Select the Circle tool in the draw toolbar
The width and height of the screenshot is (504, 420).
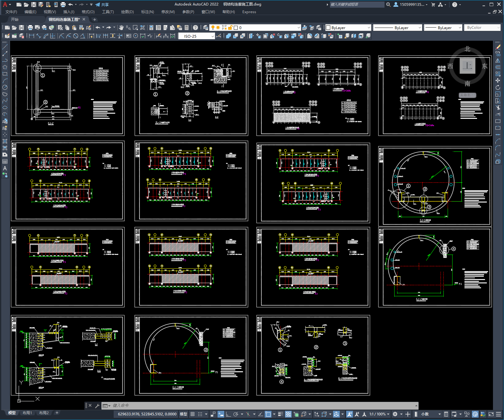pos(5,87)
